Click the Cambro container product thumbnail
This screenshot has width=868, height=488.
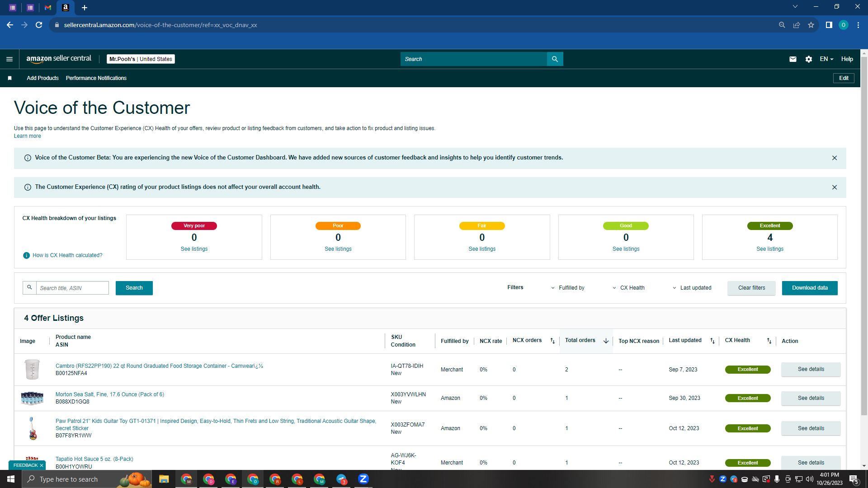(32, 369)
